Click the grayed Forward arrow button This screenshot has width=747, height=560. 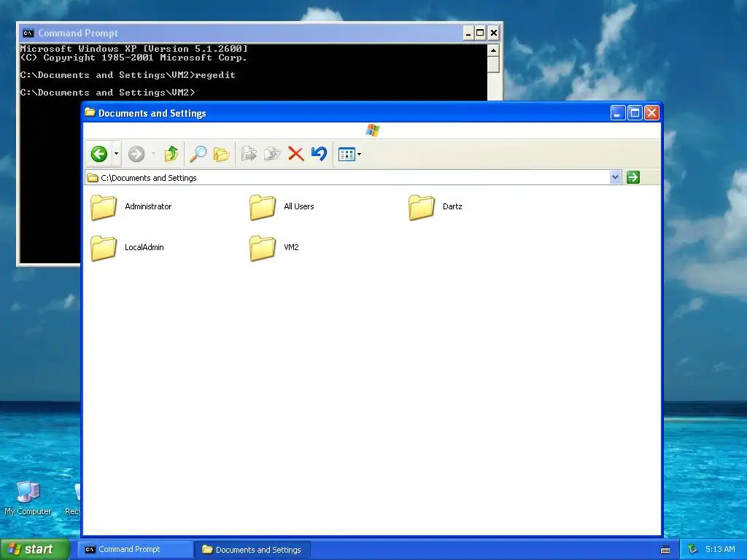tap(136, 154)
